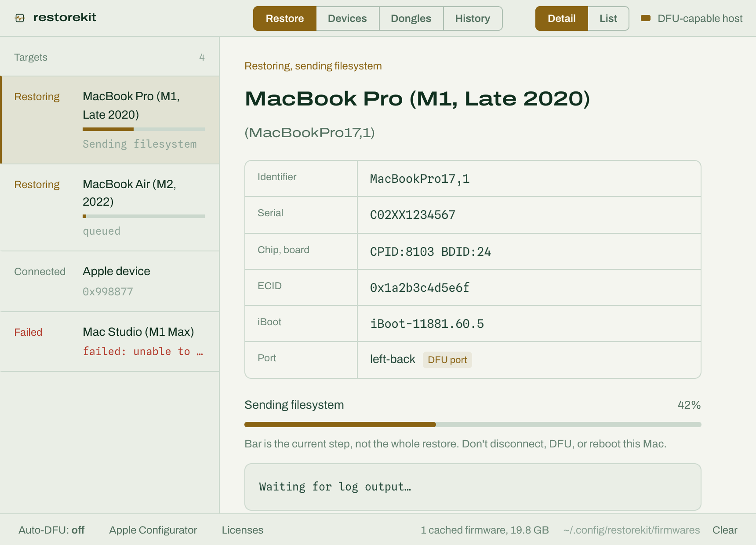Toggle Auto-DFU off setting
Image resolution: width=756 pixels, height=545 pixels.
[x=51, y=530]
